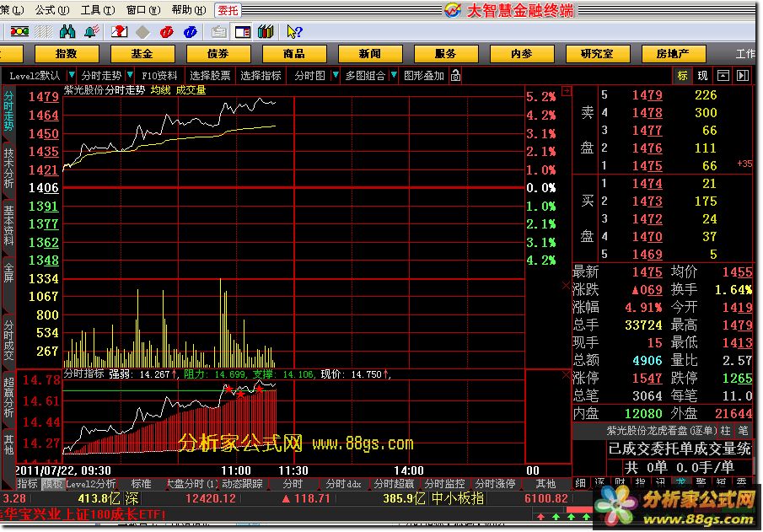
Task: Open the books library icon
Action: 266,32
